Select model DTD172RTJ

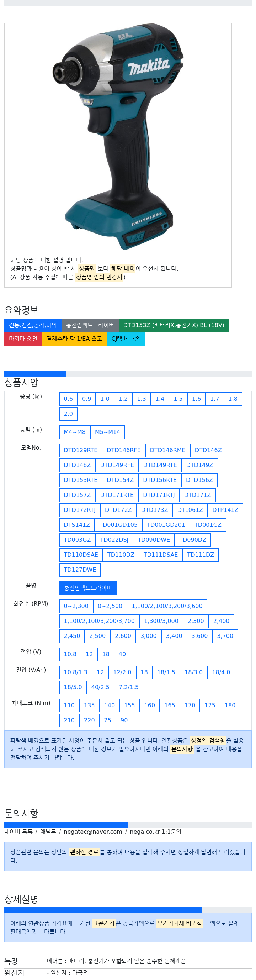(x=80, y=510)
